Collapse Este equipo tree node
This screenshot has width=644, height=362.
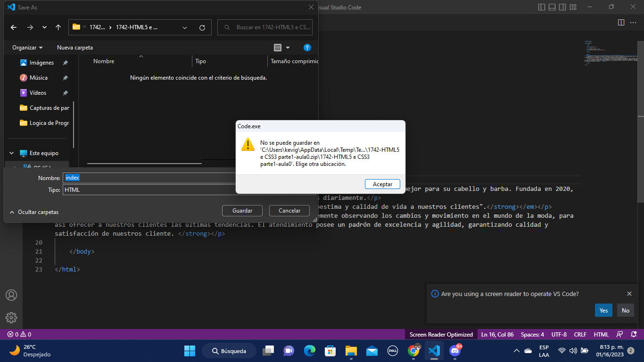[12, 153]
